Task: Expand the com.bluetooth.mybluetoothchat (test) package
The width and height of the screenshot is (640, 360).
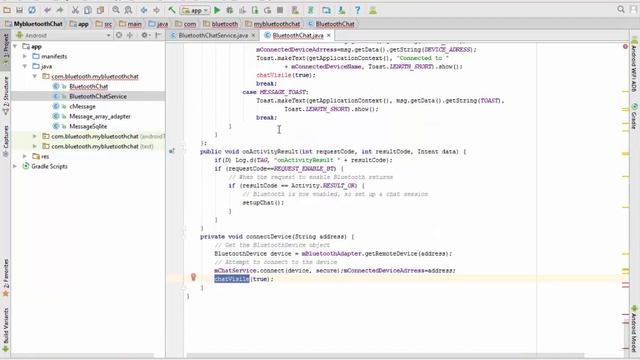Action: (35, 146)
